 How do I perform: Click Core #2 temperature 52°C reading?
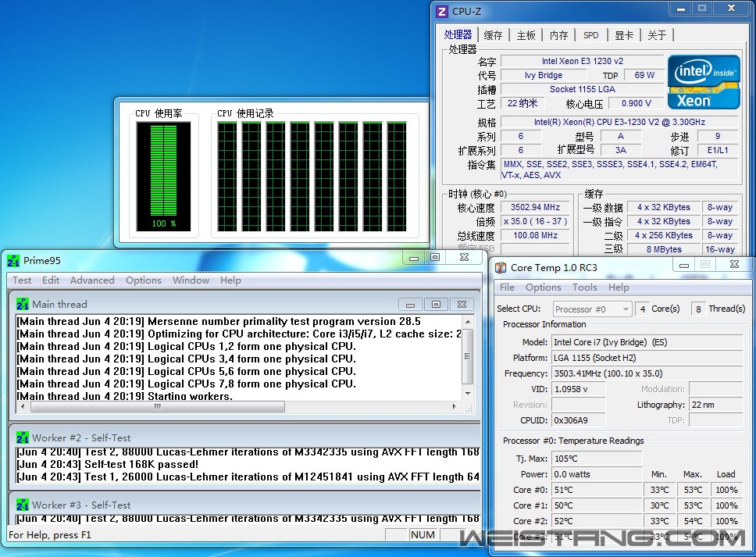(597, 521)
